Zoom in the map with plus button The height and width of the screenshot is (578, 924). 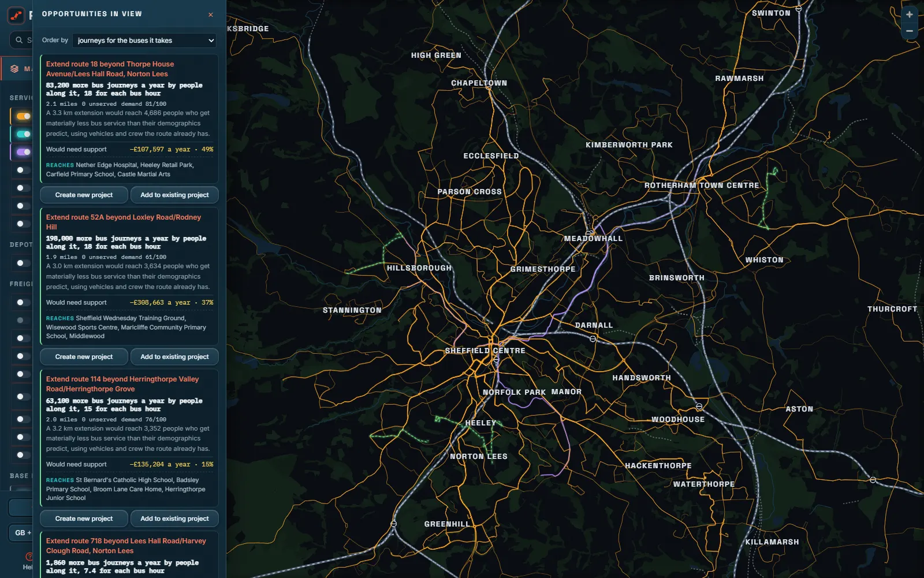910,14
